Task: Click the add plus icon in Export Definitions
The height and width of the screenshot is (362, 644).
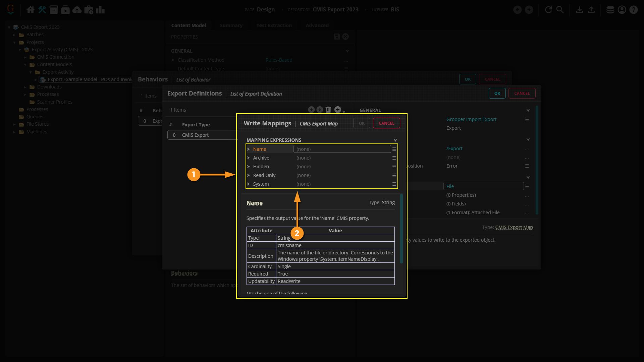Action: pos(338,110)
